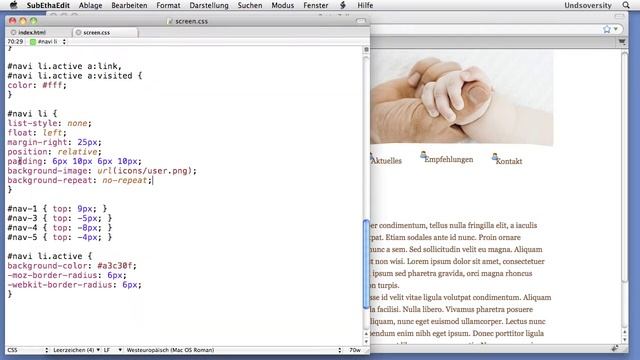This screenshot has width=640, height=360.
Task: Click the 'background-repeat: no-repeat;' line
Action: (x=80, y=180)
